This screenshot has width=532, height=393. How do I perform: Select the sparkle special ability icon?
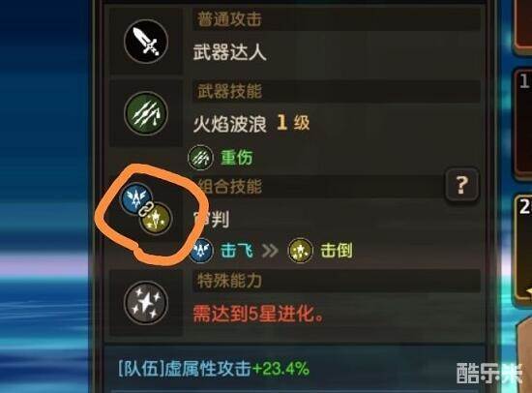(x=146, y=303)
